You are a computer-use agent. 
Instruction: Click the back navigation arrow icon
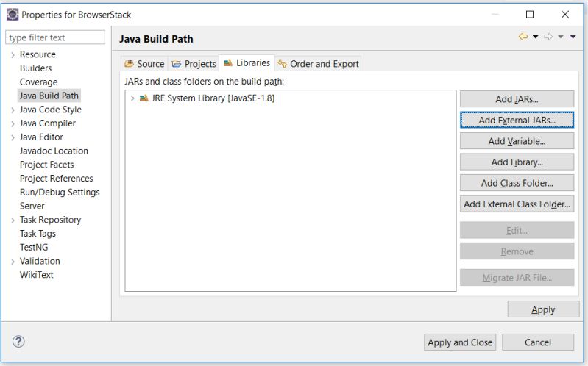pyautogui.click(x=523, y=37)
